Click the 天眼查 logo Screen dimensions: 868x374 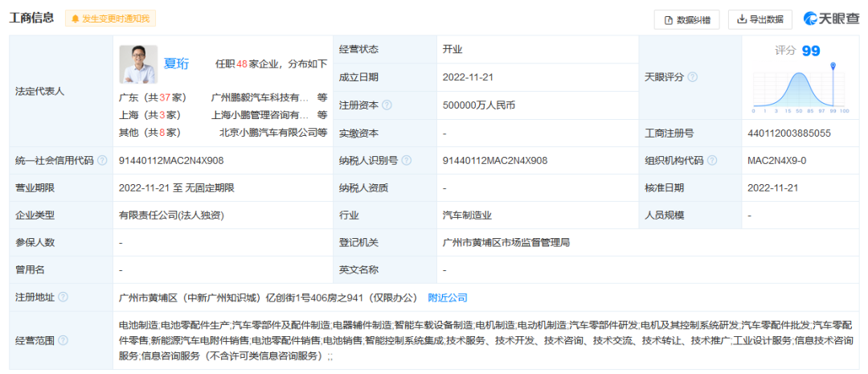point(832,19)
